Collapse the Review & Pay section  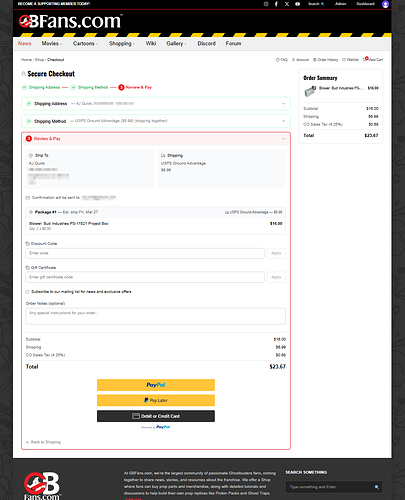[x=284, y=139]
